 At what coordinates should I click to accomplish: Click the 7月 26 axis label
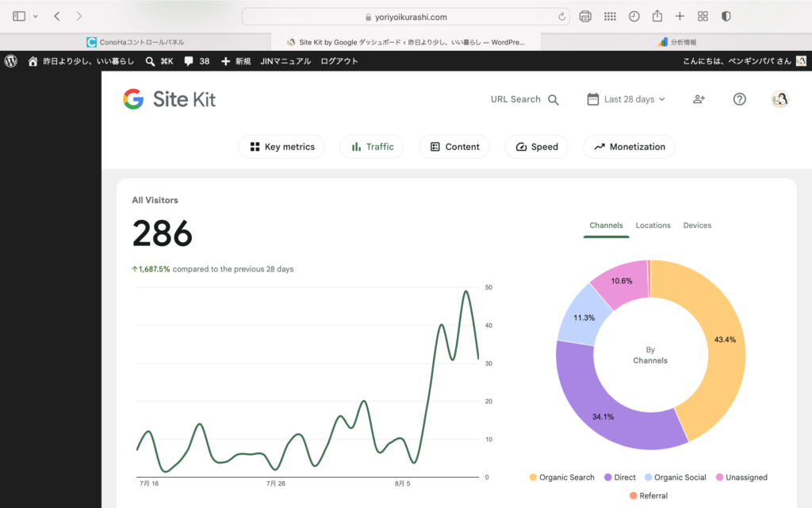pos(276,483)
